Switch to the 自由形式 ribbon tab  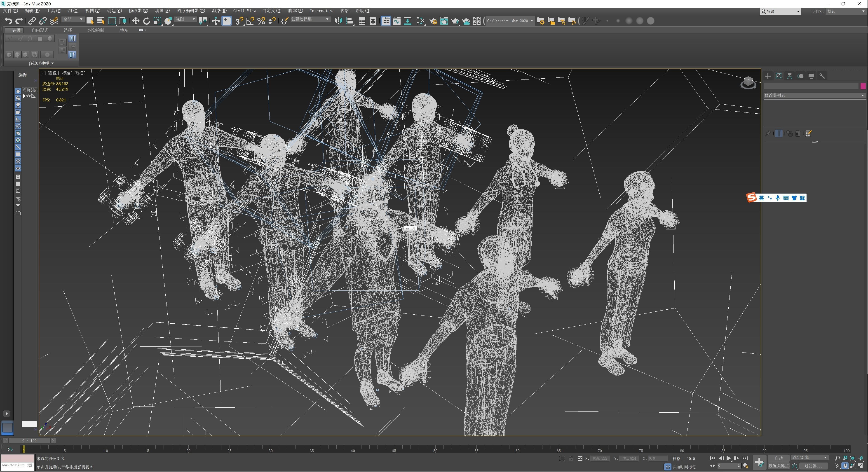[x=40, y=30]
